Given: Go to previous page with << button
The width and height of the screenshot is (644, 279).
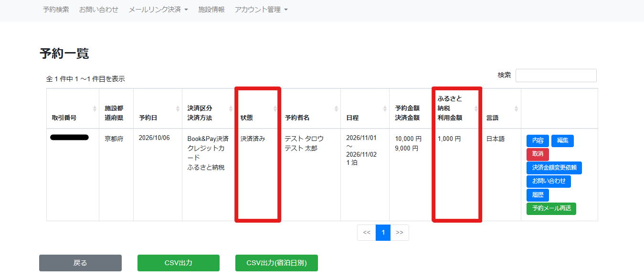Looking at the screenshot, I should [367, 232].
